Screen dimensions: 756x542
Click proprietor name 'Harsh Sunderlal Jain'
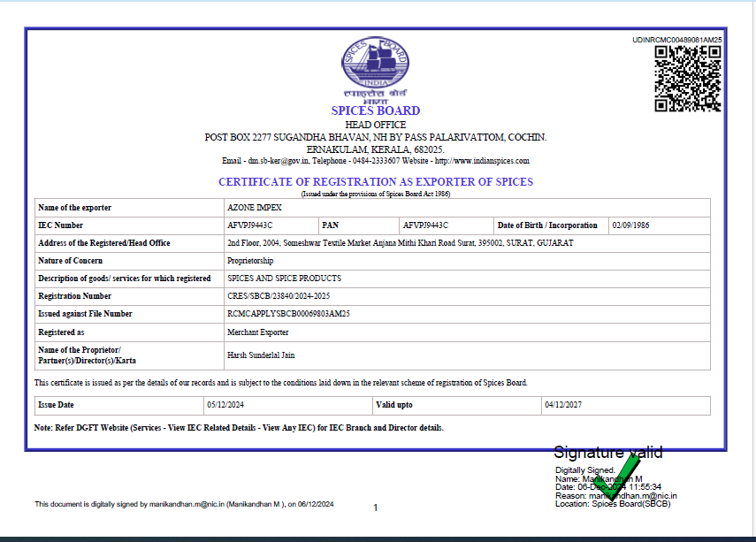click(x=261, y=355)
